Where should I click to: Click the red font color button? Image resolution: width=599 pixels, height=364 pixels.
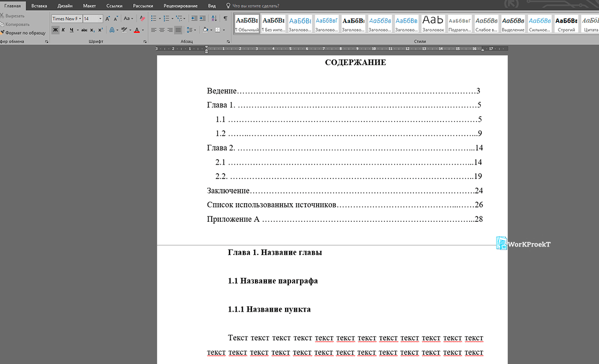137,30
